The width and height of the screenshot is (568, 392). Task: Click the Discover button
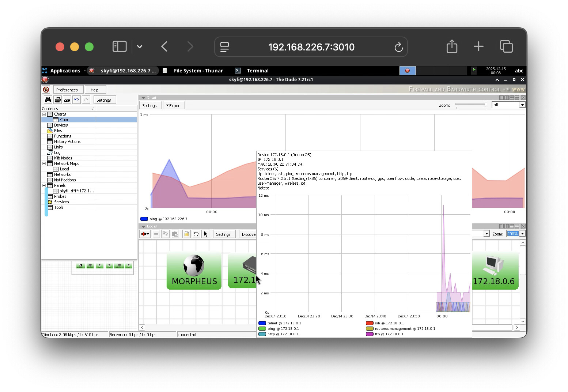(248, 234)
